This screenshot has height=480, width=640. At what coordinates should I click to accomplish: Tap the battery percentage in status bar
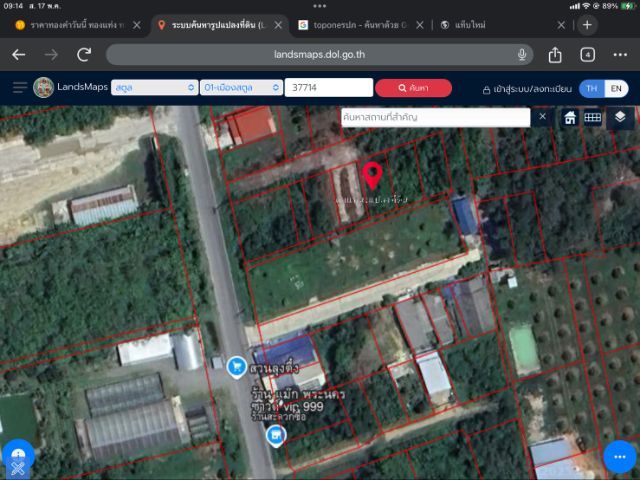(x=610, y=6)
